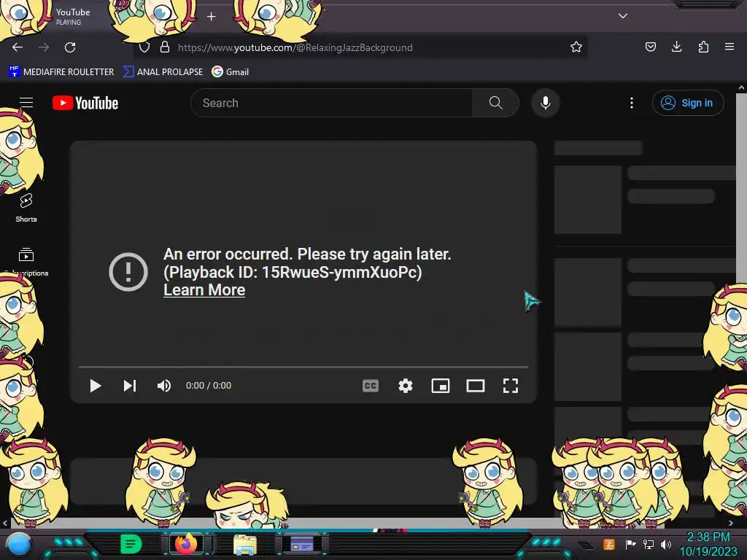This screenshot has height=560, width=747.
Task: Open the green notes app on taskbar
Action: pos(131,544)
